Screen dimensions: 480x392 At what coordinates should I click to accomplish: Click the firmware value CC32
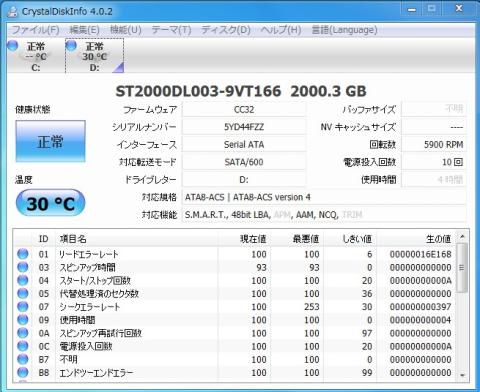[x=244, y=109]
